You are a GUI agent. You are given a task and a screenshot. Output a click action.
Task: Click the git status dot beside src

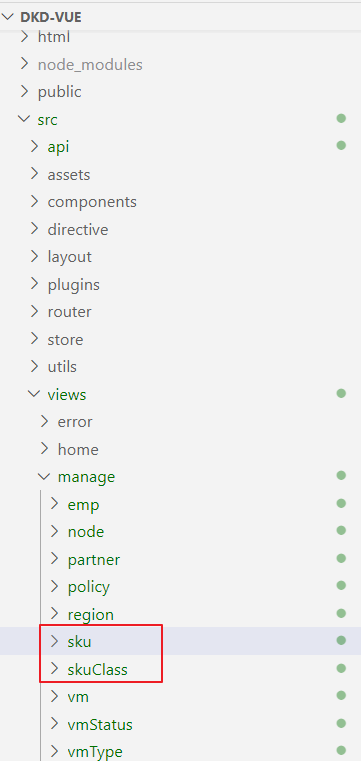click(x=341, y=118)
